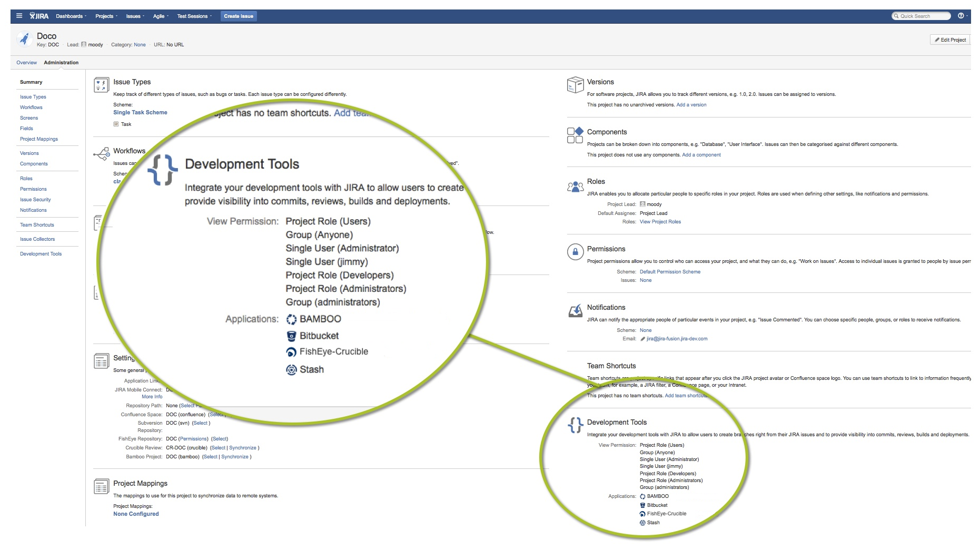Open the Agile dropdown menu

(161, 16)
